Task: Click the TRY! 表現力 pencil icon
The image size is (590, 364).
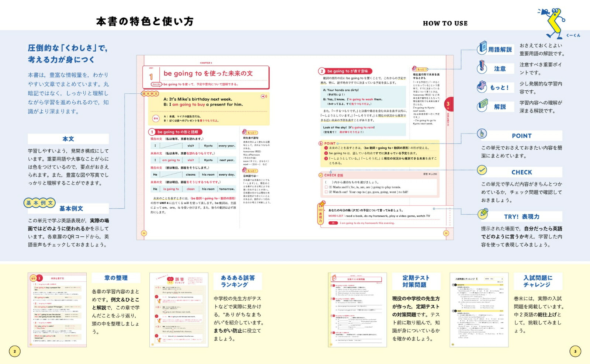Action: [483, 214]
